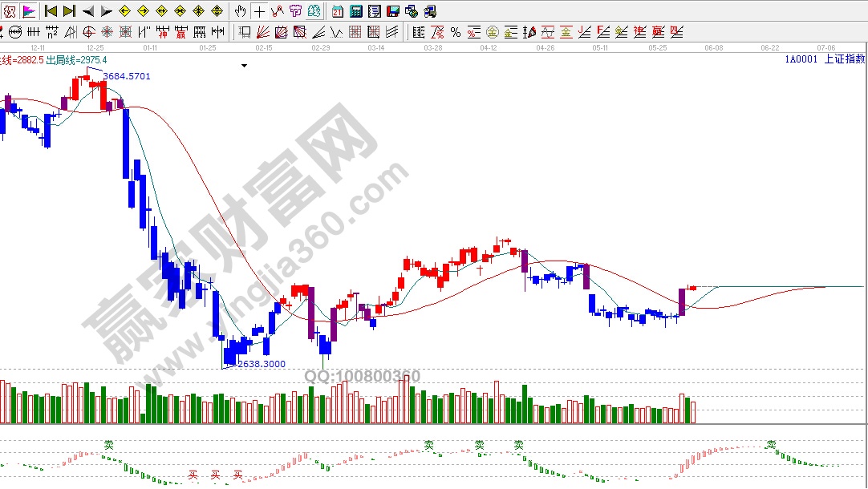
Task: Step back with the black left arrow
Action: (x=87, y=11)
